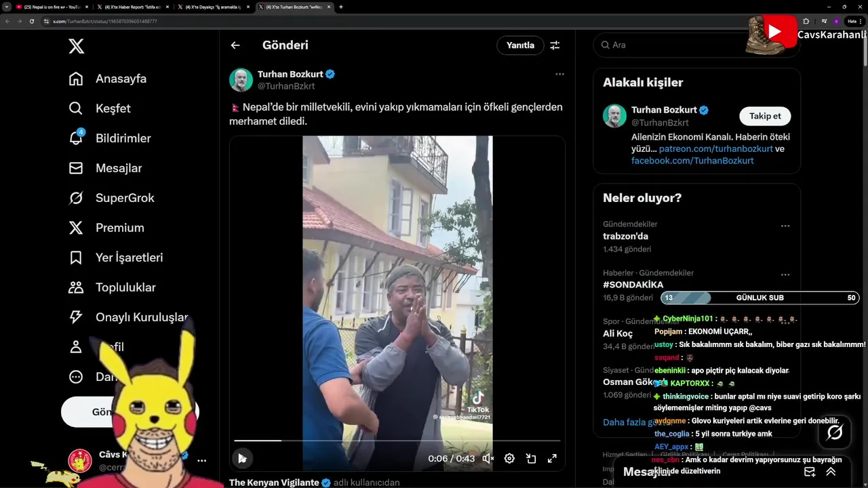Open browser extensions puzzle icon

coord(806,21)
